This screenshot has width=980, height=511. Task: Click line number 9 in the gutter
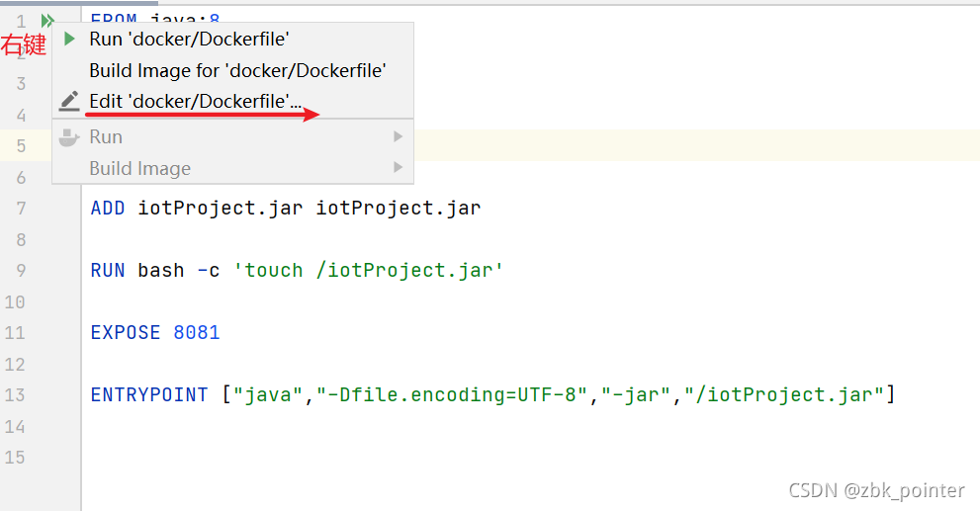21,271
